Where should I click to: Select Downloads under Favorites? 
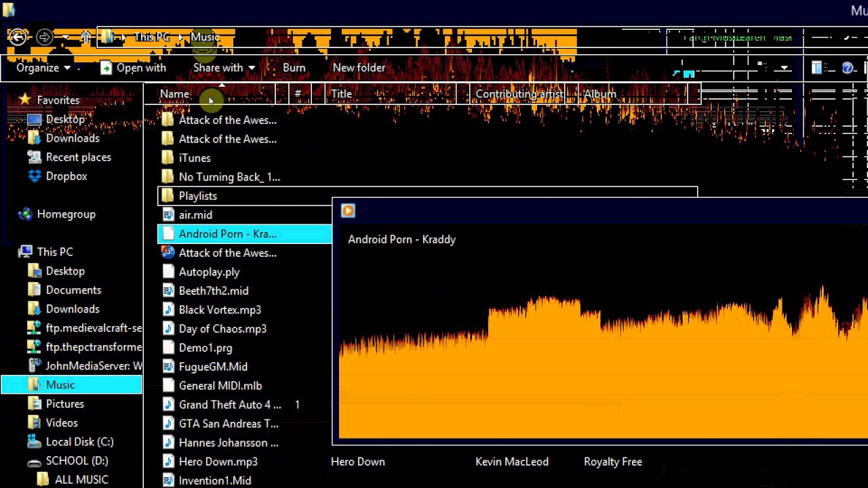point(73,138)
